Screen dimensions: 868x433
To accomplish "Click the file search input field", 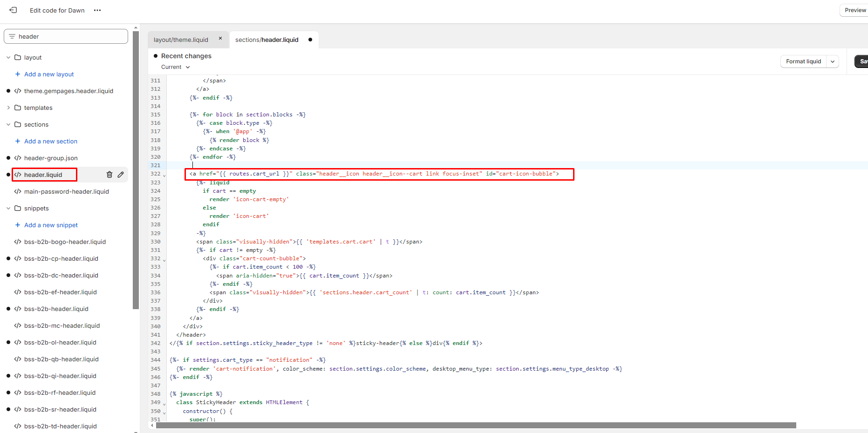I will coord(70,36).
